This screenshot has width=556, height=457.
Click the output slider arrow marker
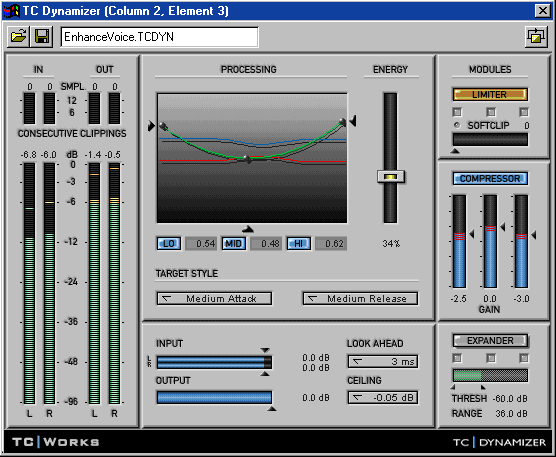272,409
